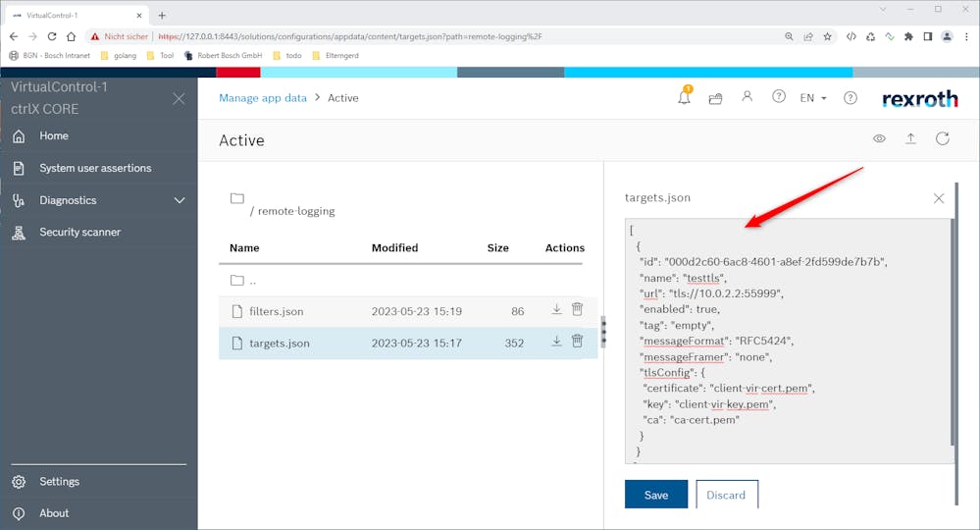Open Robert Bosch GmbH bookmark

coord(223,56)
